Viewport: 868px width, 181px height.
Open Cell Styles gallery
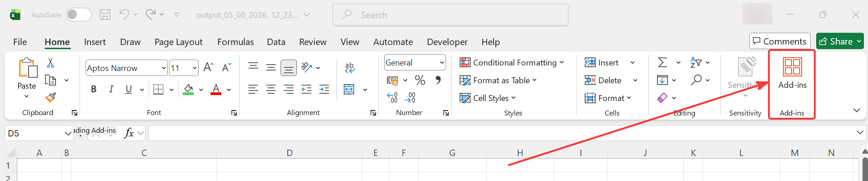pyautogui.click(x=488, y=98)
